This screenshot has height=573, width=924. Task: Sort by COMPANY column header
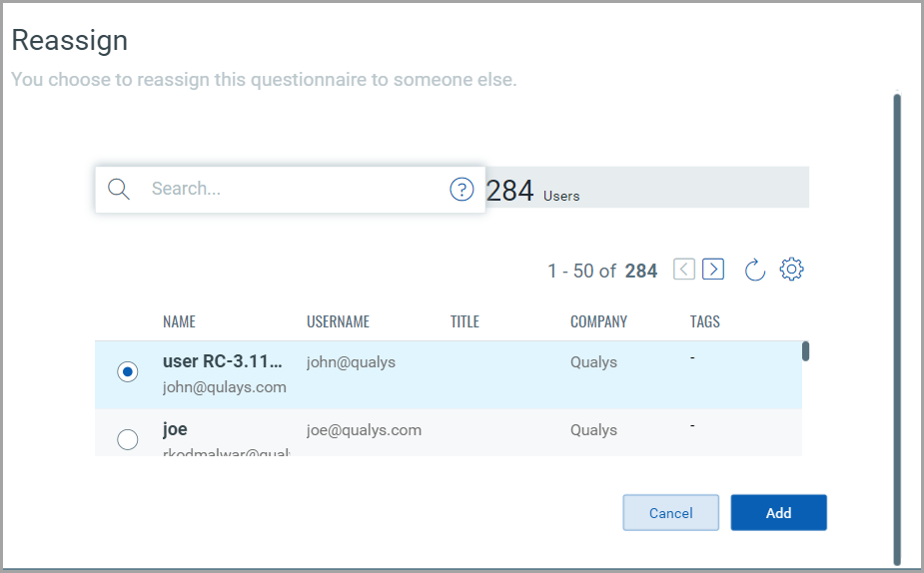tap(598, 321)
